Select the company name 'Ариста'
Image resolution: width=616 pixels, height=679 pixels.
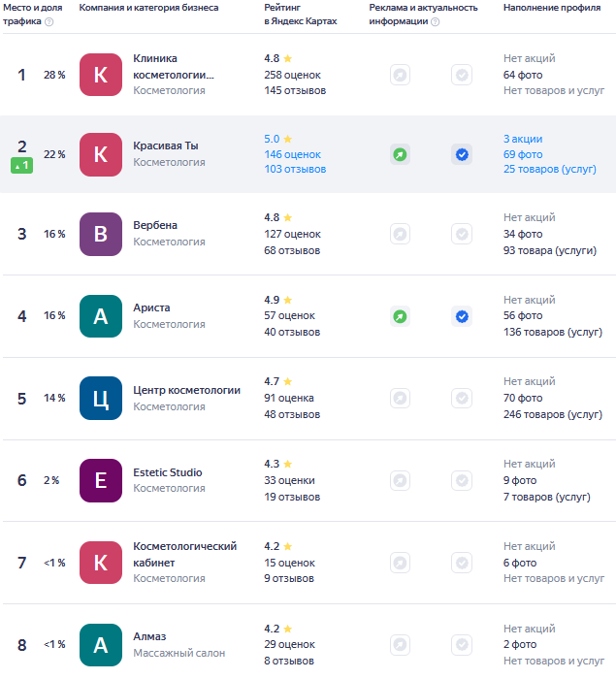point(151,307)
